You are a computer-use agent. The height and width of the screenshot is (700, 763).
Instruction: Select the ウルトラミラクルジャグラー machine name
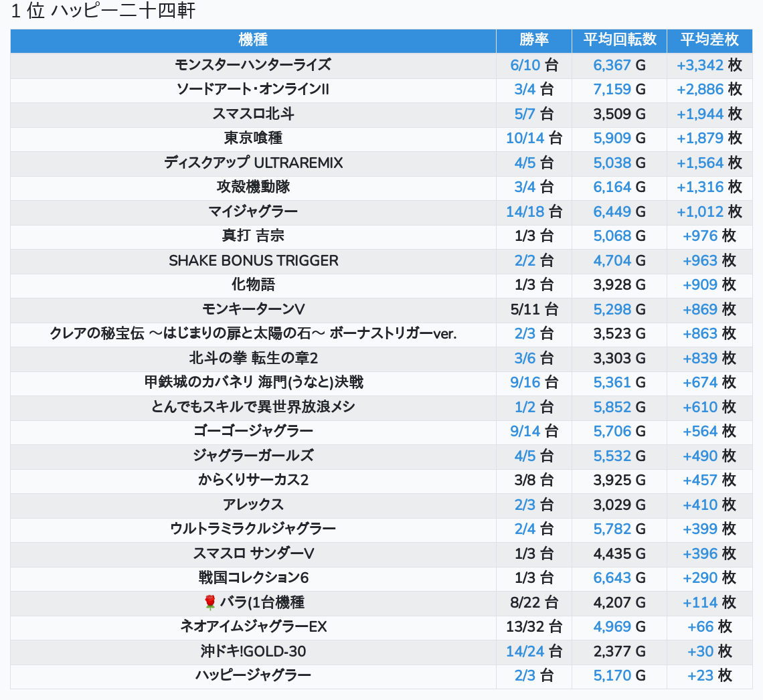[253, 529]
